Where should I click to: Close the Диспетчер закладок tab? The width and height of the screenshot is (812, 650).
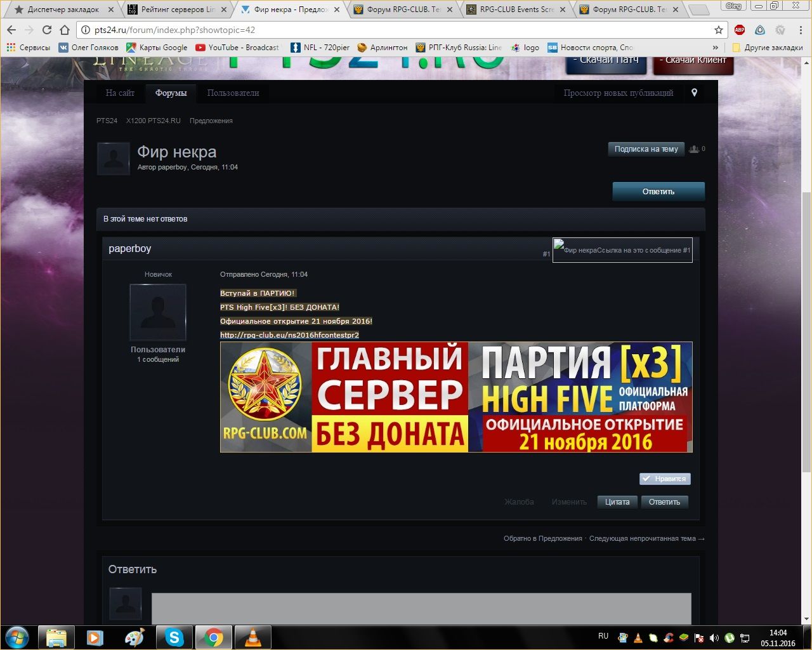(111, 10)
